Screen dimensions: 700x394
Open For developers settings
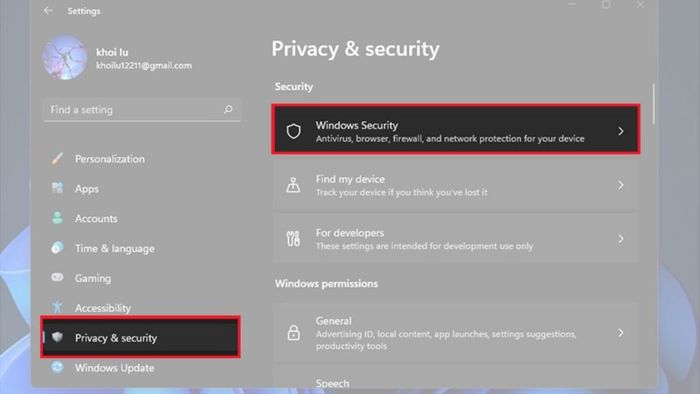[x=456, y=239]
